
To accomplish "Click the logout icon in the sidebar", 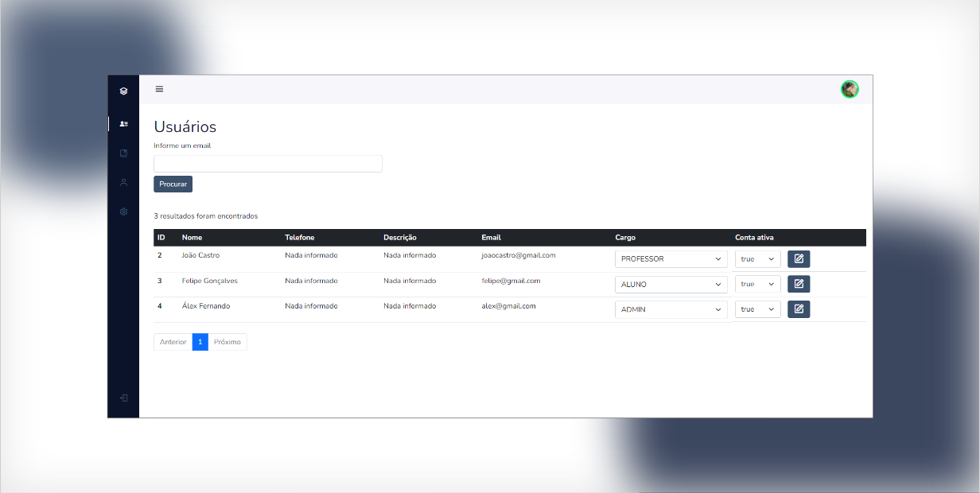I will click(123, 398).
